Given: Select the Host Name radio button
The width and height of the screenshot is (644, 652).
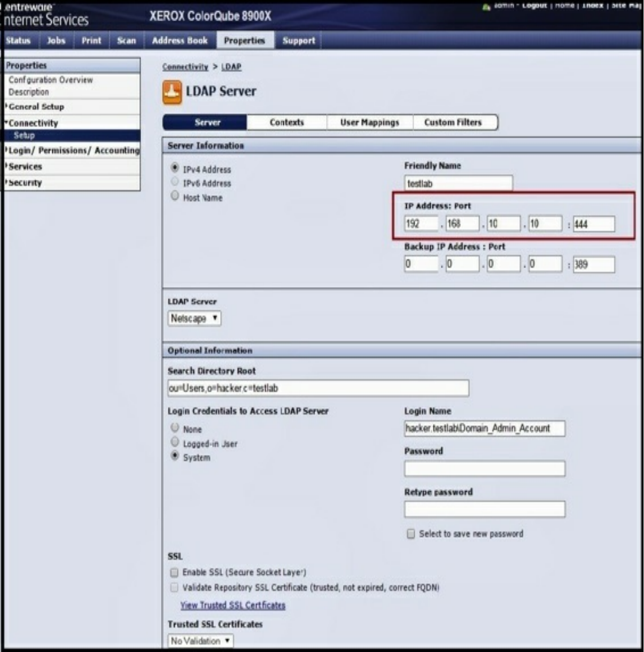Looking at the screenshot, I should pos(175,196).
